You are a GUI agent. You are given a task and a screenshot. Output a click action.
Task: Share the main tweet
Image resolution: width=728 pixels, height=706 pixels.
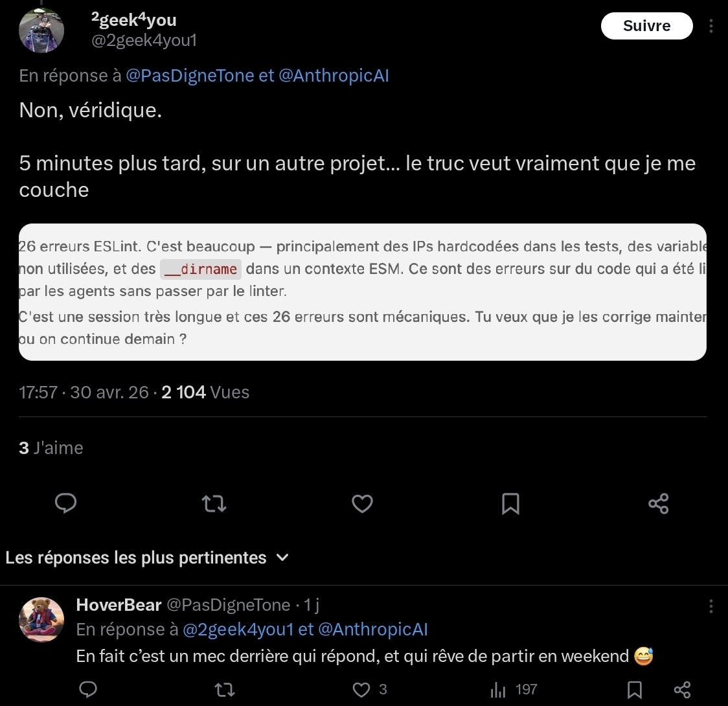point(658,504)
